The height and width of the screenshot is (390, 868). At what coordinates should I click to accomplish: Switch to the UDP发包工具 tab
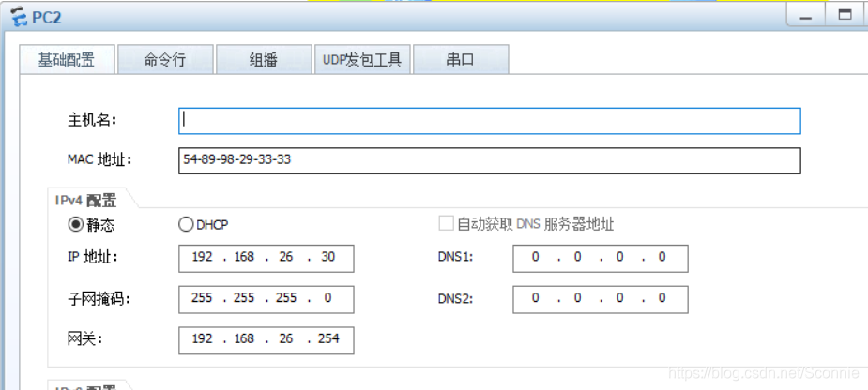[362, 60]
